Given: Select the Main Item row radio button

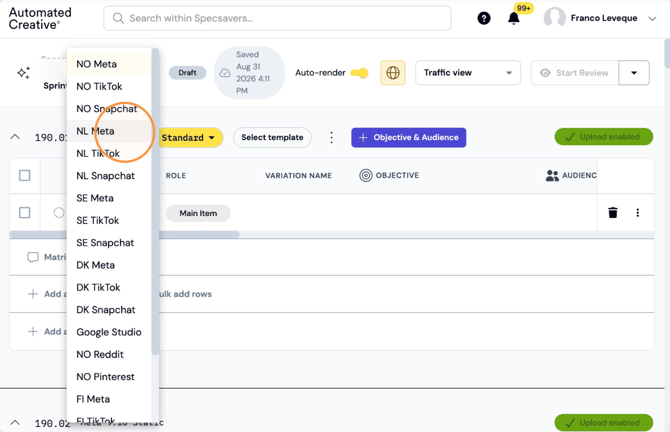Looking at the screenshot, I should coord(59,212).
